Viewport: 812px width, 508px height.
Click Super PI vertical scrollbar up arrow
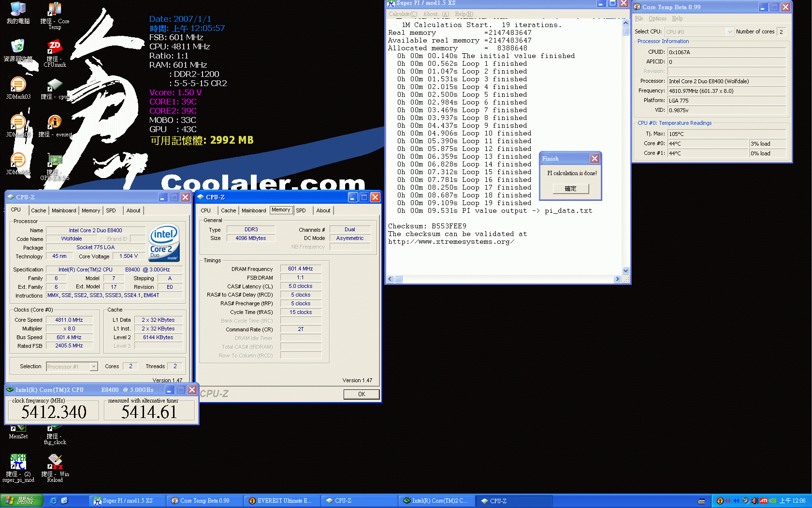coord(626,23)
